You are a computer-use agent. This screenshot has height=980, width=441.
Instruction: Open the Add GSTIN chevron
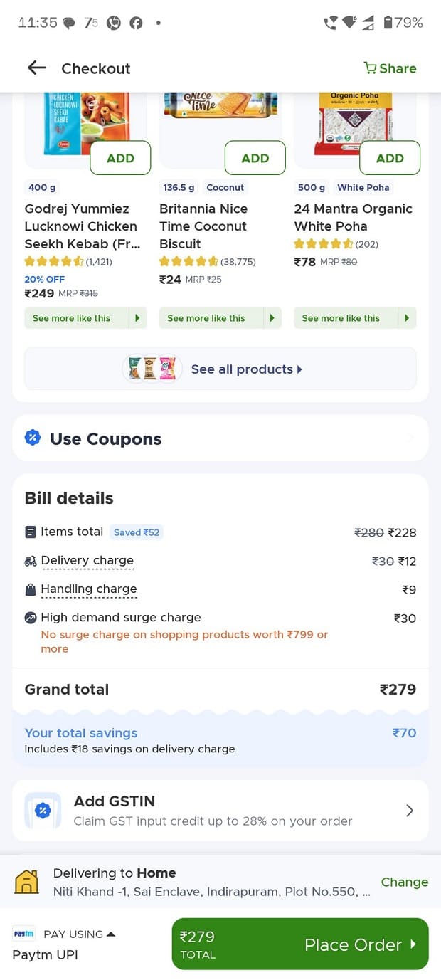coord(409,811)
